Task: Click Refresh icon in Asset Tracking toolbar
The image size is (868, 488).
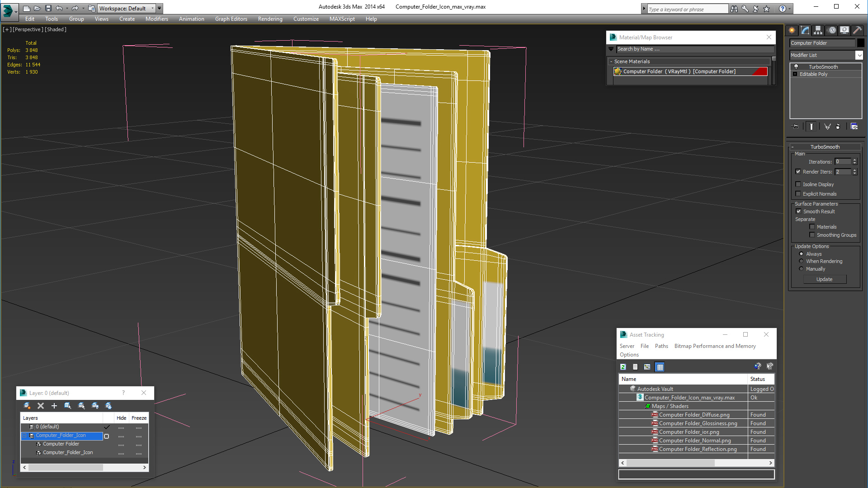Action: click(623, 367)
